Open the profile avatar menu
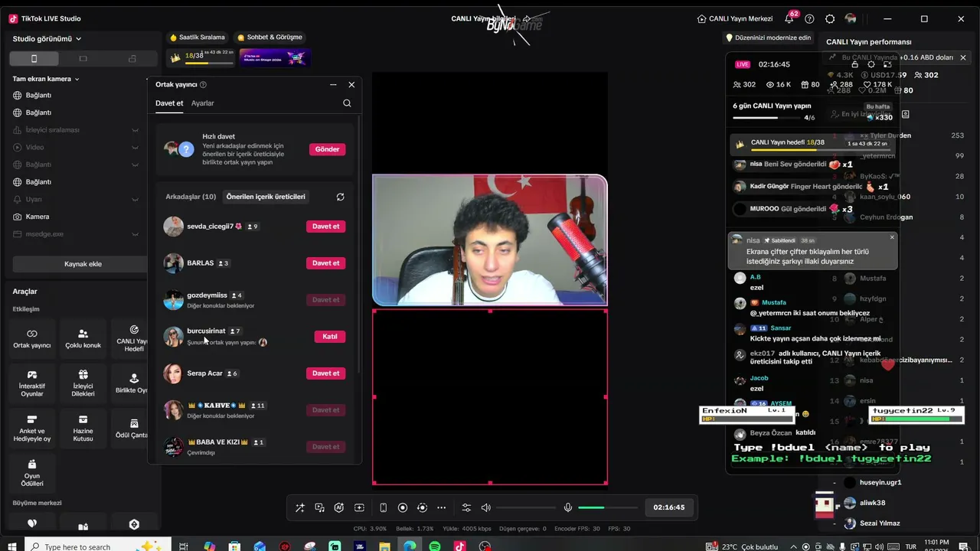This screenshot has height=551, width=980. [x=851, y=18]
